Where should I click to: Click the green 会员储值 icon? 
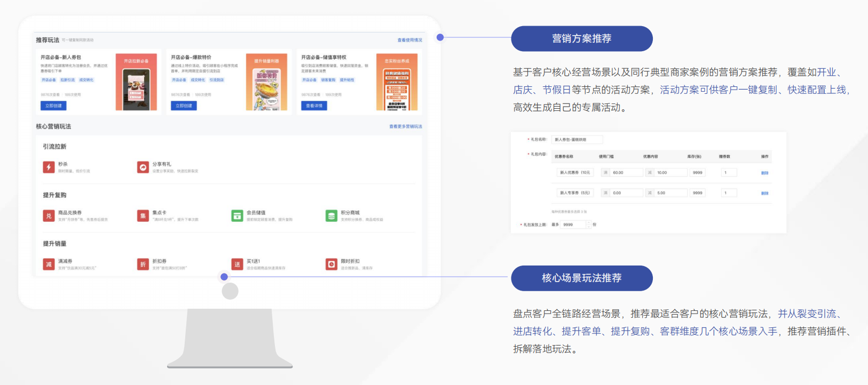pyautogui.click(x=237, y=216)
